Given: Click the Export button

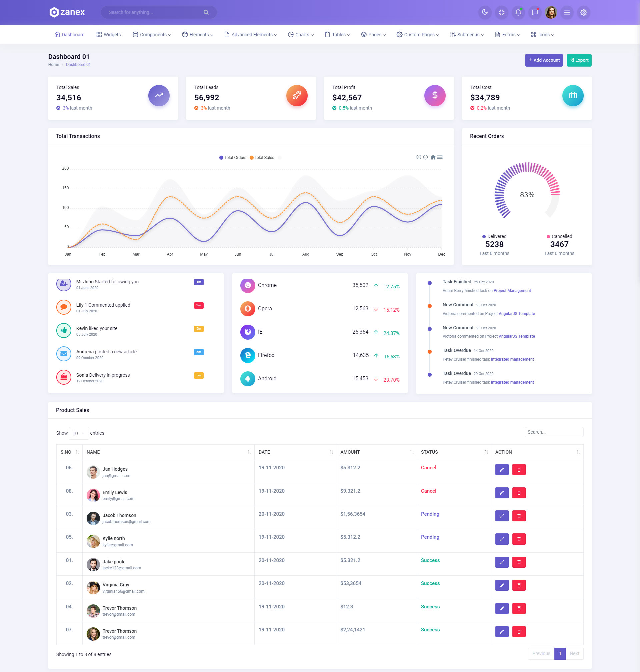Looking at the screenshot, I should tap(579, 60).
